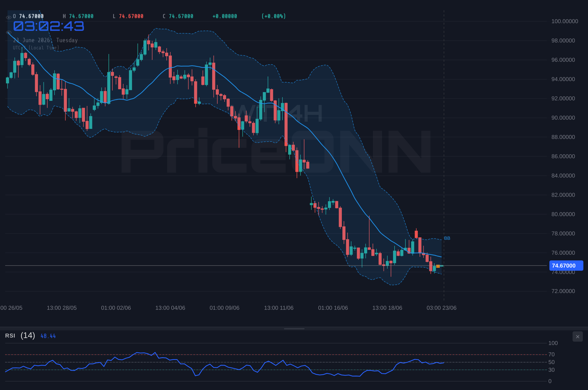
Task: Click the 78.00000 price axis label
Action: pos(563,234)
